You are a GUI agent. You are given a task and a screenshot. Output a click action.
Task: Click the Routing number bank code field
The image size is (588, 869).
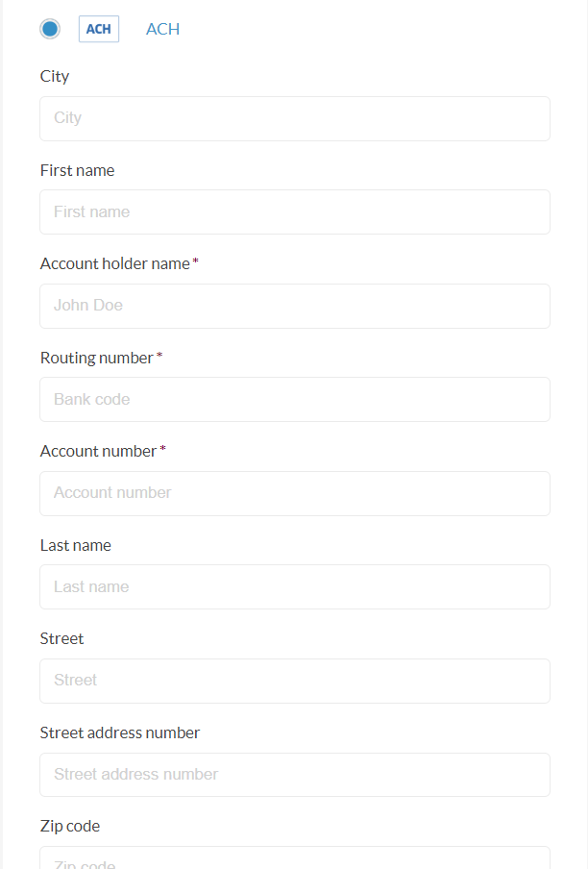294,399
